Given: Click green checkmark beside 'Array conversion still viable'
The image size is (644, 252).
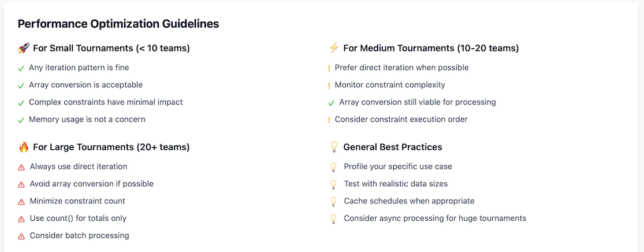Looking at the screenshot, I should [331, 103].
